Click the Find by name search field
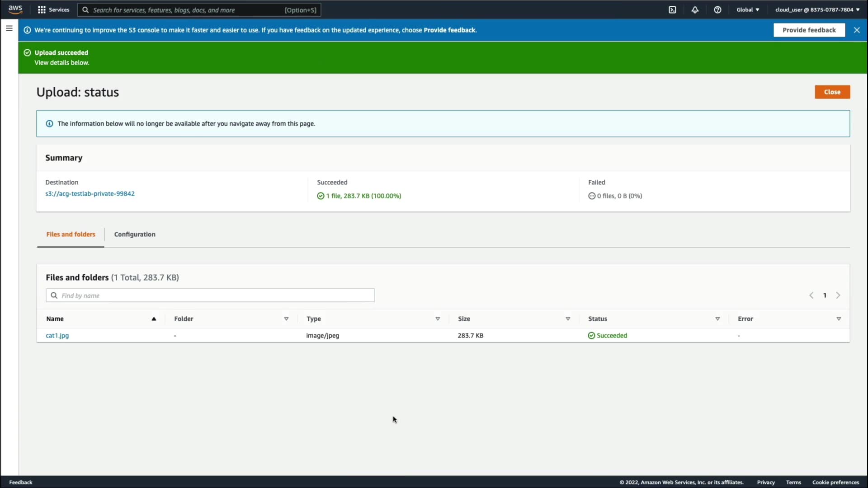The height and width of the screenshot is (488, 868). [210, 296]
